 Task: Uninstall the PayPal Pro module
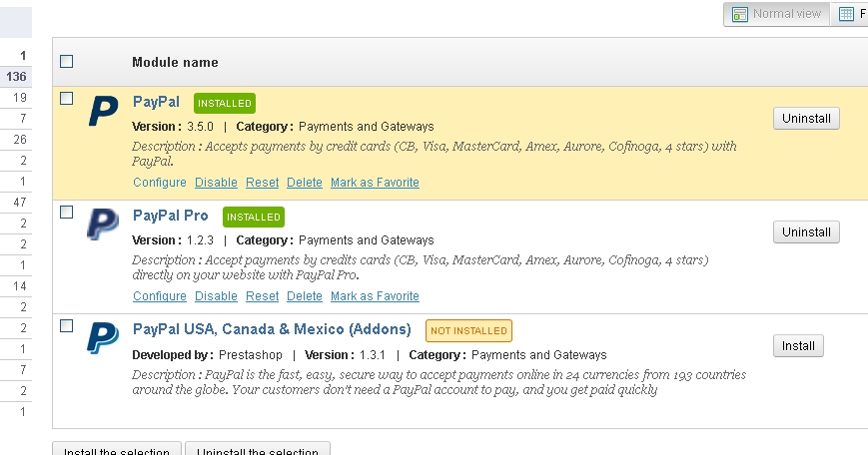pyautogui.click(x=806, y=232)
